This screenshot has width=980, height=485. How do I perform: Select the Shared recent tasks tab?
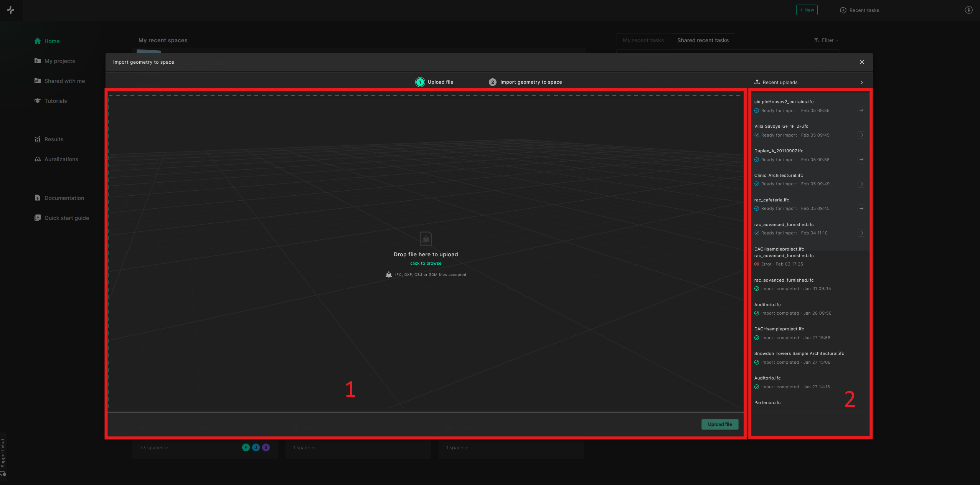pyautogui.click(x=703, y=40)
